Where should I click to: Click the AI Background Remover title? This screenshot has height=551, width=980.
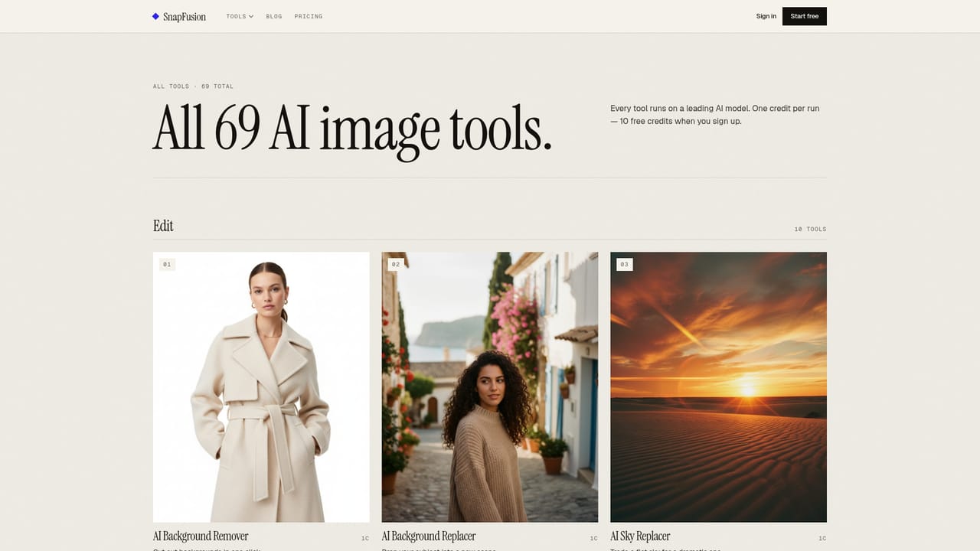pyautogui.click(x=201, y=536)
